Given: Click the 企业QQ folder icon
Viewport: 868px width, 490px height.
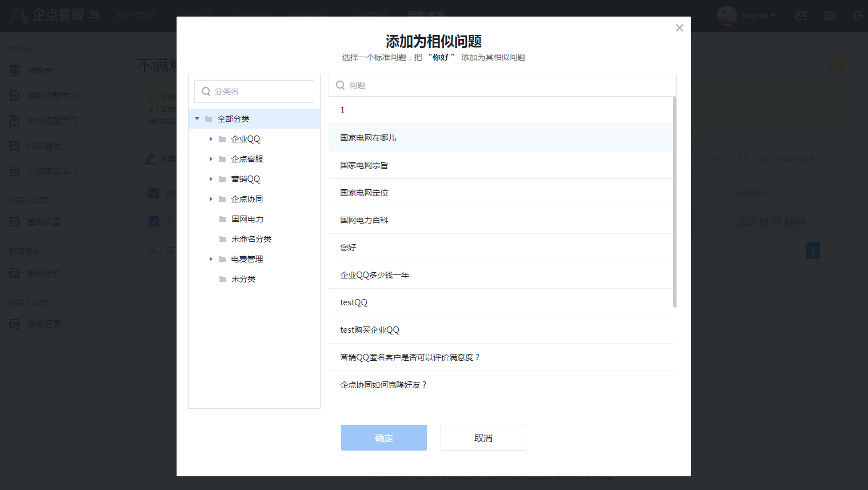Looking at the screenshot, I should (x=222, y=139).
